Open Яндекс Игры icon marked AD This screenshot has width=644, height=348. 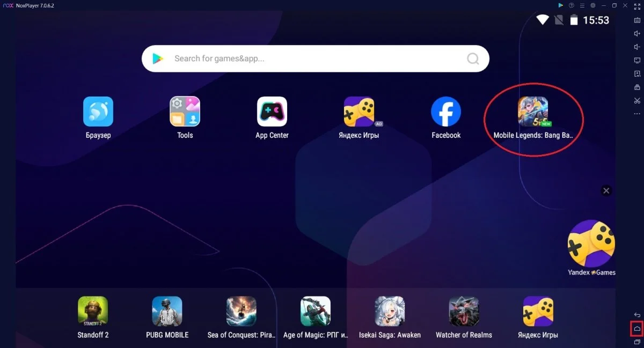coord(359,112)
